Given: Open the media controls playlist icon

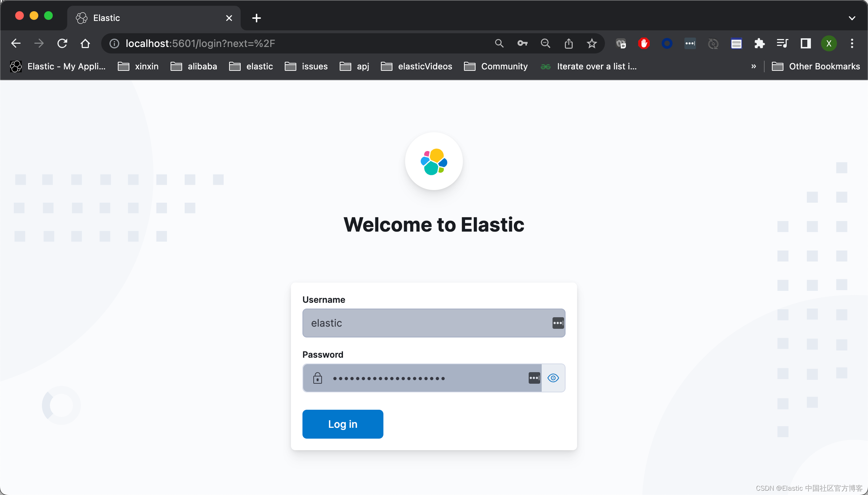Looking at the screenshot, I should tap(782, 44).
